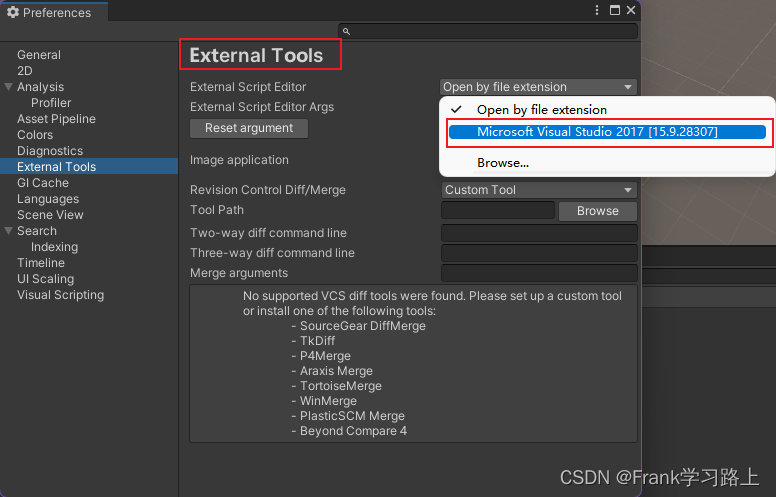Choose Microsoft Visual Studio 2017 option

point(607,132)
